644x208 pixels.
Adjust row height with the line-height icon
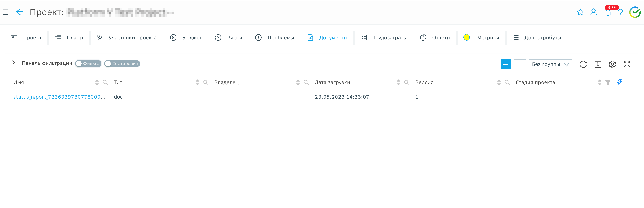(x=598, y=64)
